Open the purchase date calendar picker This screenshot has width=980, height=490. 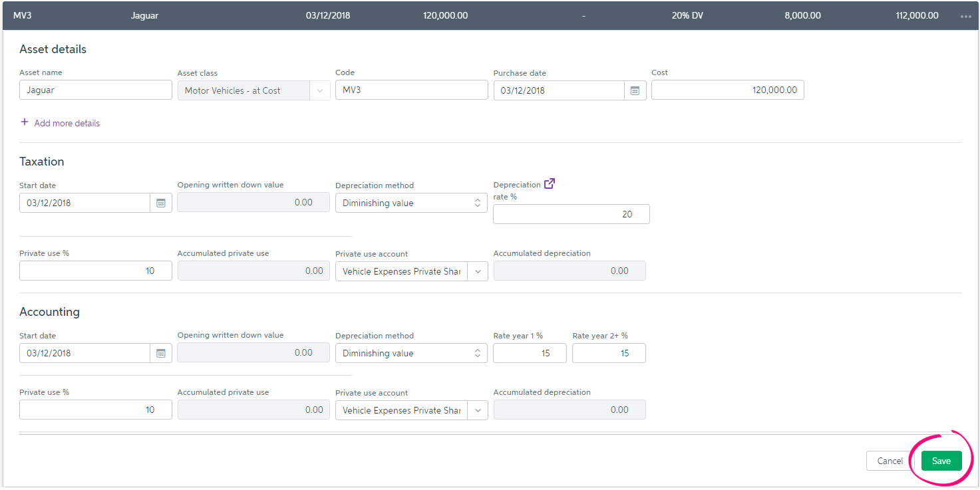tap(635, 90)
